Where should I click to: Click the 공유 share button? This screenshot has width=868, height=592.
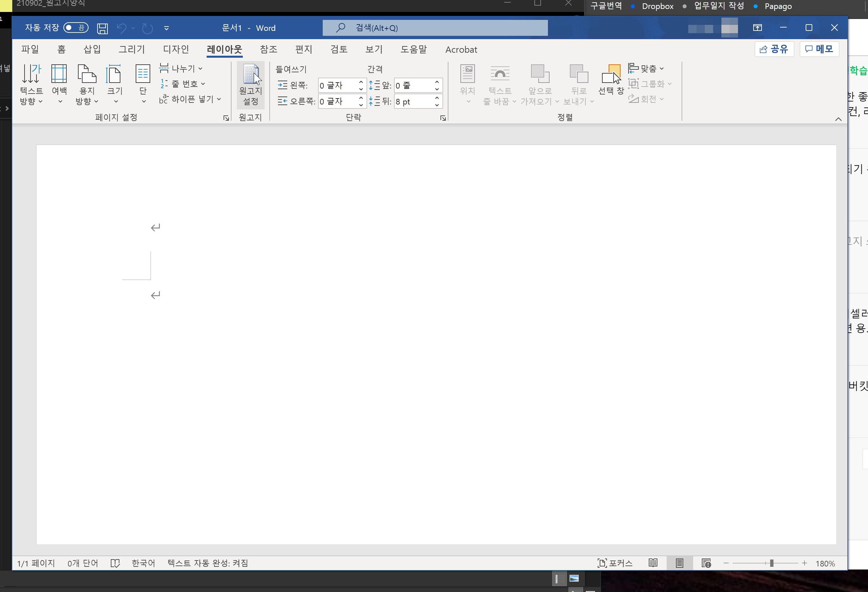[774, 49]
